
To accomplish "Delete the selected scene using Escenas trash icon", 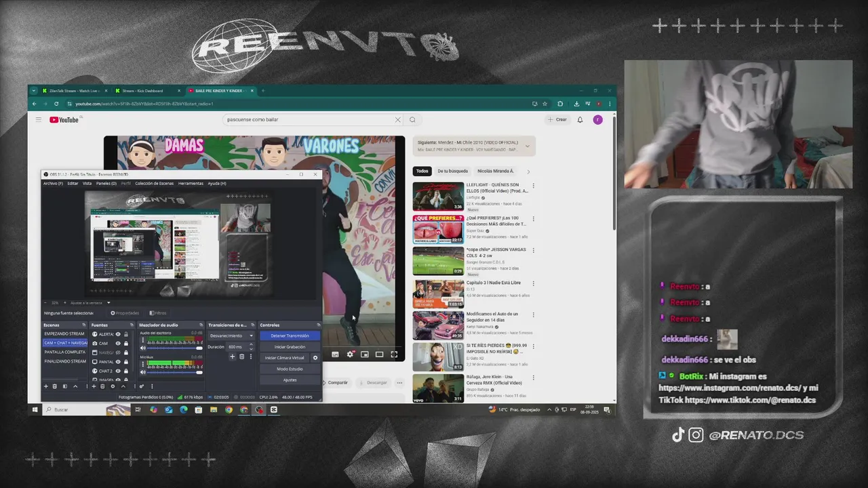I will point(55,386).
